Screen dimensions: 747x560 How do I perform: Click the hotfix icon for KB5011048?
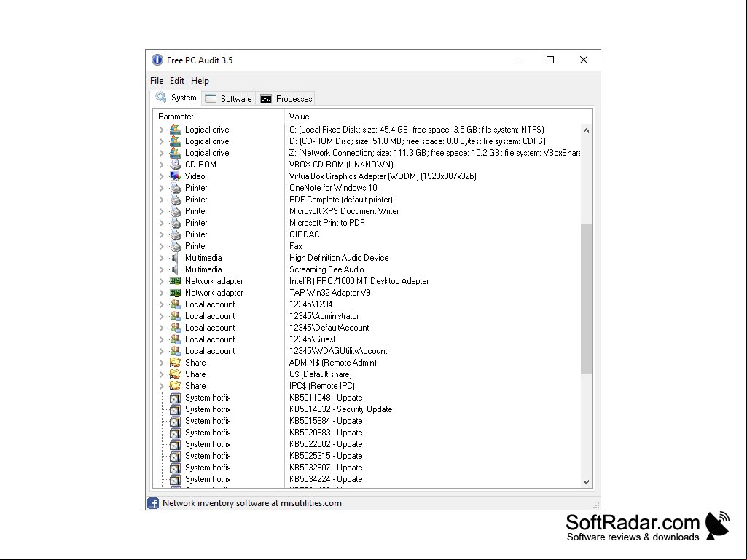(x=176, y=398)
